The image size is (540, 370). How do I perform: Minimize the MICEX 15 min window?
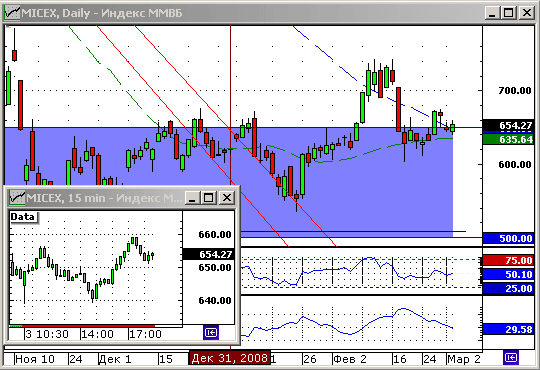[x=192, y=198]
